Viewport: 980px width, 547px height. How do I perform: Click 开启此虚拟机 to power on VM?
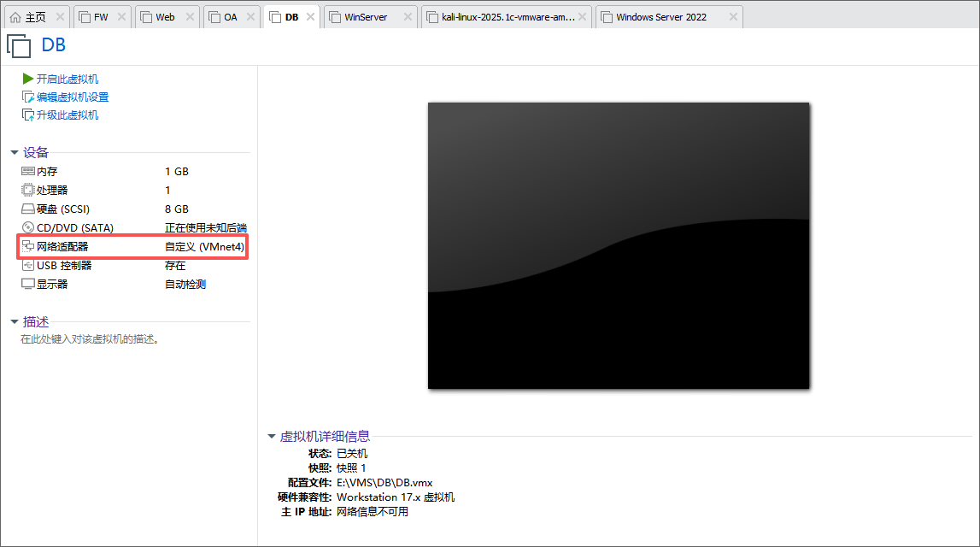[x=67, y=79]
